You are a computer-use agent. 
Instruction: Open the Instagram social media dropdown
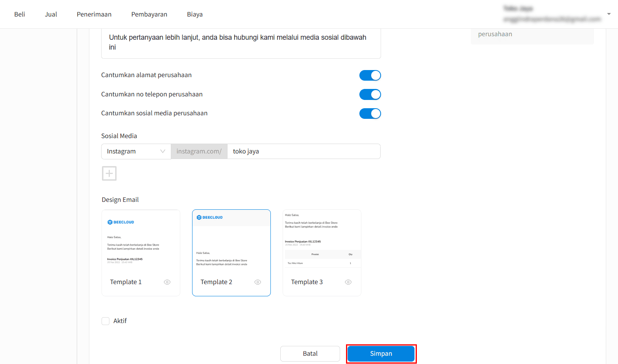point(136,152)
